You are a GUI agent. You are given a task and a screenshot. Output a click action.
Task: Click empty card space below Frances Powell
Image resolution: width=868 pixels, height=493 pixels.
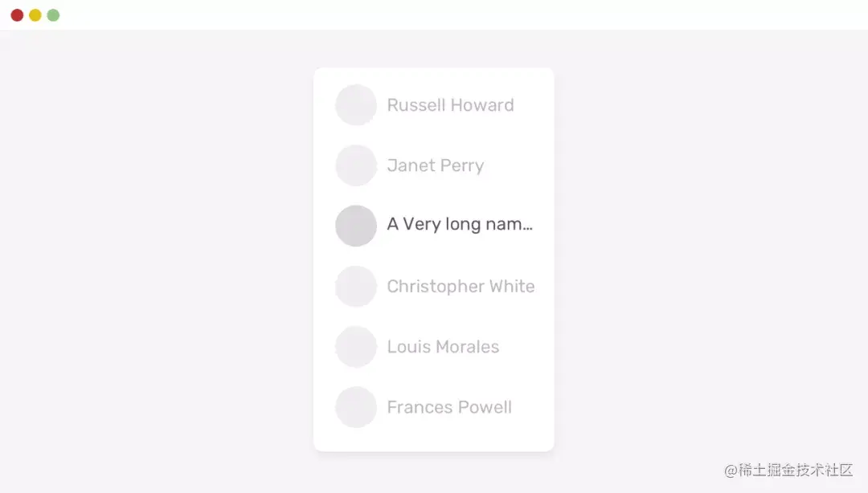coord(434,439)
